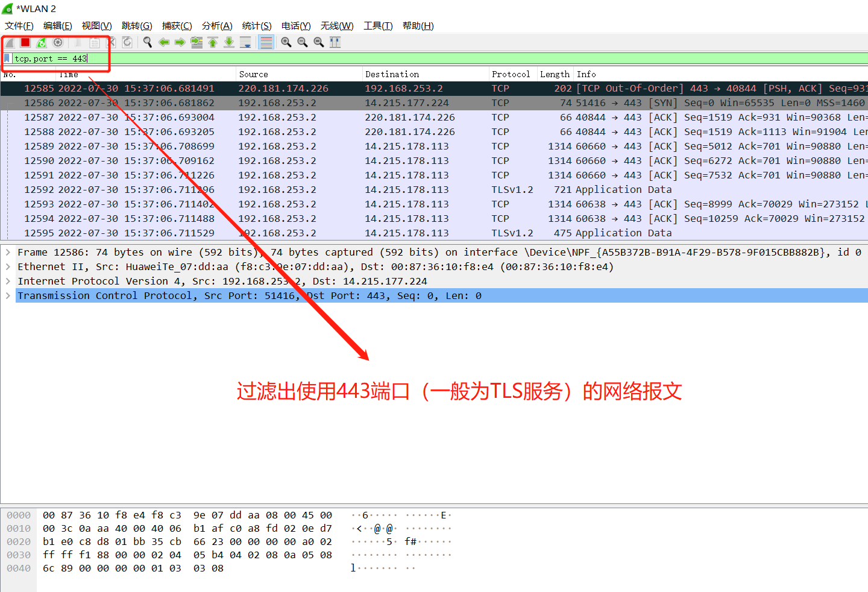
Task: Open the 捕获(C) menu
Action: pos(177,26)
